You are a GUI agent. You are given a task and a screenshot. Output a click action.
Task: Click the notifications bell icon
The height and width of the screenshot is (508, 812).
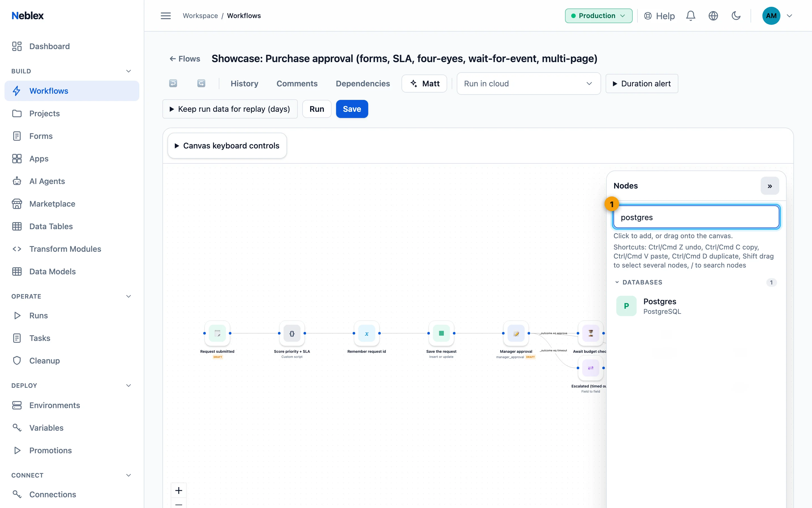coord(690,16)
